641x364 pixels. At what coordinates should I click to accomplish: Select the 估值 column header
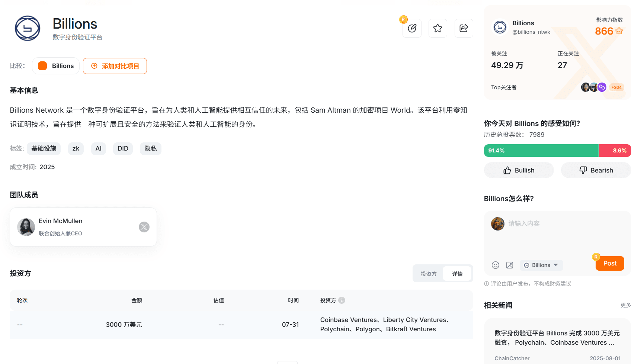(218, 300)
